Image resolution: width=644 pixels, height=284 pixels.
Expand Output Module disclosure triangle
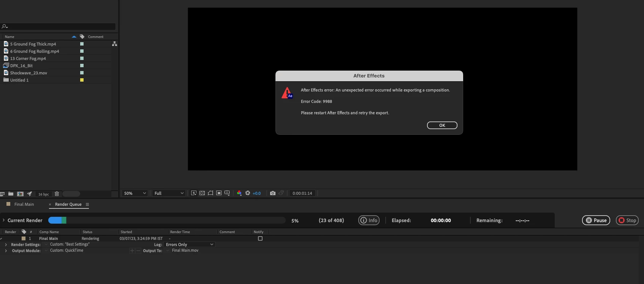pos(6,251)
